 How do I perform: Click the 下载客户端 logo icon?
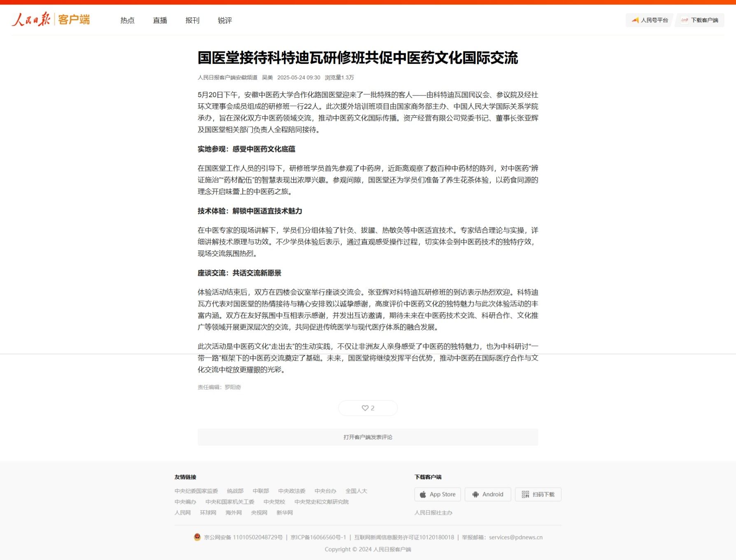685,20
